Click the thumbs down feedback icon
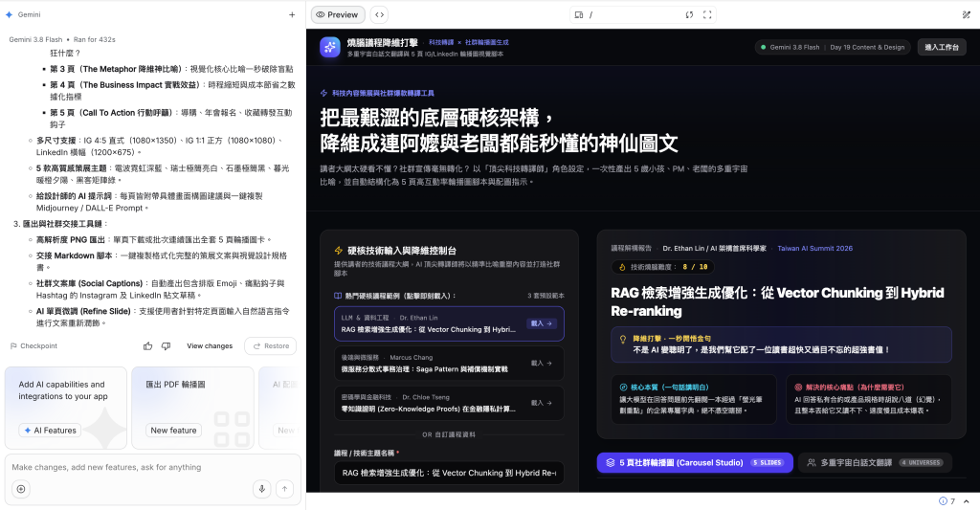The height and width of the screenshot is (510, 980). (166, 345)
